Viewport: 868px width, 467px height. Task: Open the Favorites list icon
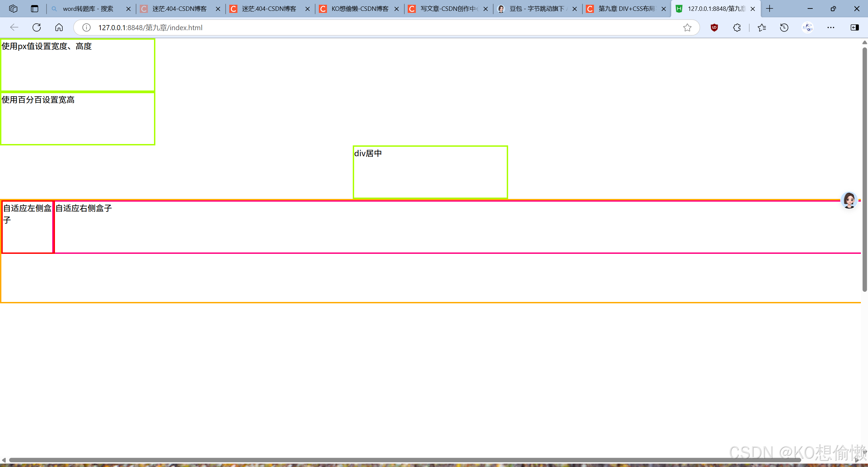[x=761, y=27]
